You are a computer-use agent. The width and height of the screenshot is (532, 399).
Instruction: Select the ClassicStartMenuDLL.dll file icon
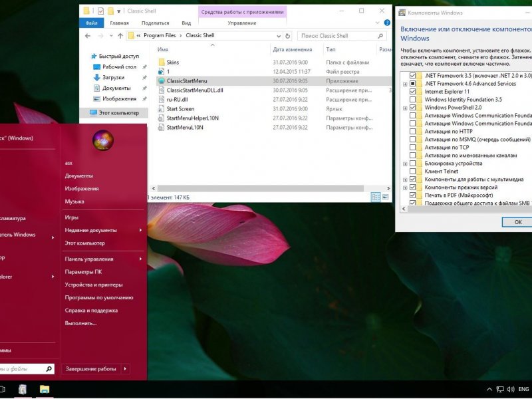[162, 90]
